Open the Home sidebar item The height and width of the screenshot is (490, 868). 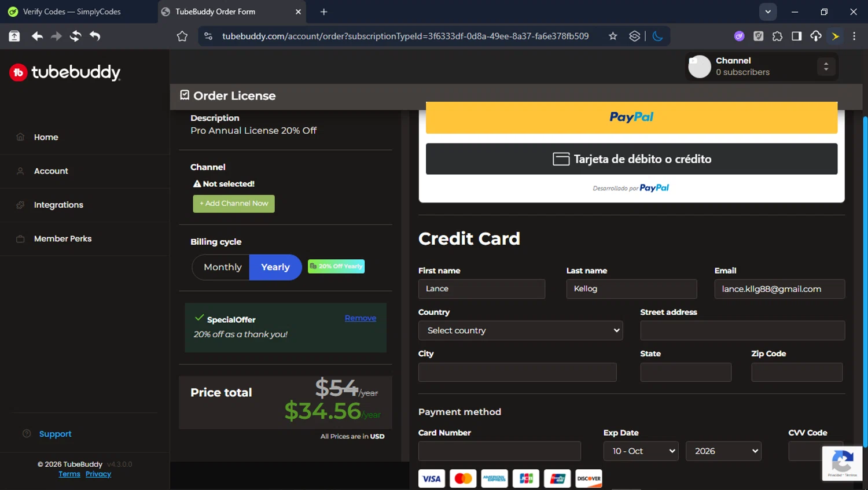point(46,137)
